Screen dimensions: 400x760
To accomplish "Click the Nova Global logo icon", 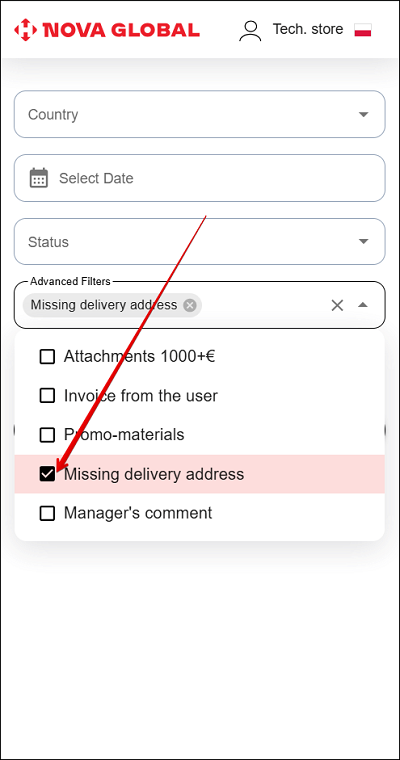I will (x=26, y=30).
